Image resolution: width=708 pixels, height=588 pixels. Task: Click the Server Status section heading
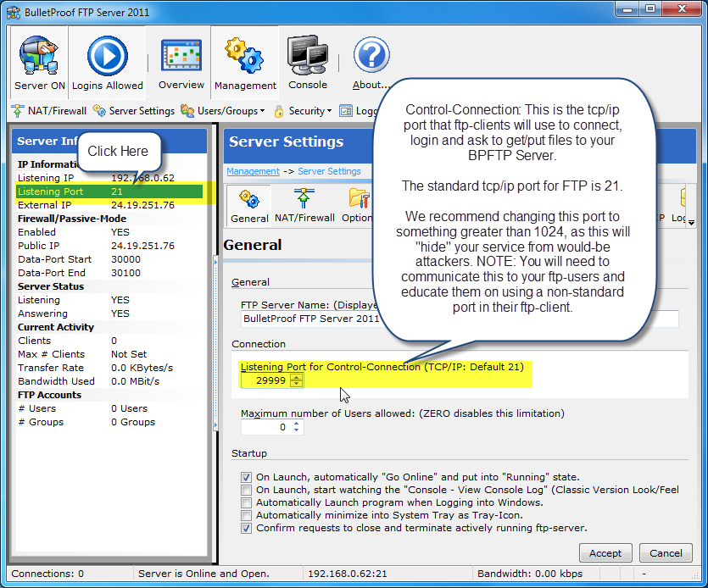click(51, 286)
